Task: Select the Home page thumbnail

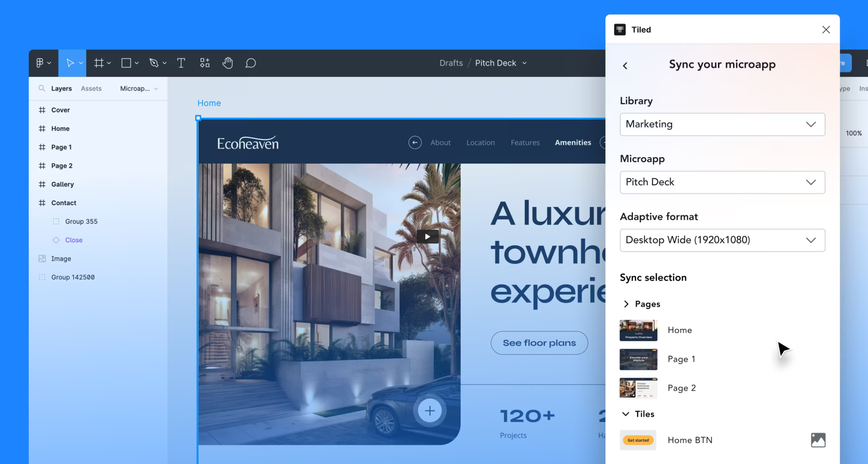Action: [638, 329]
